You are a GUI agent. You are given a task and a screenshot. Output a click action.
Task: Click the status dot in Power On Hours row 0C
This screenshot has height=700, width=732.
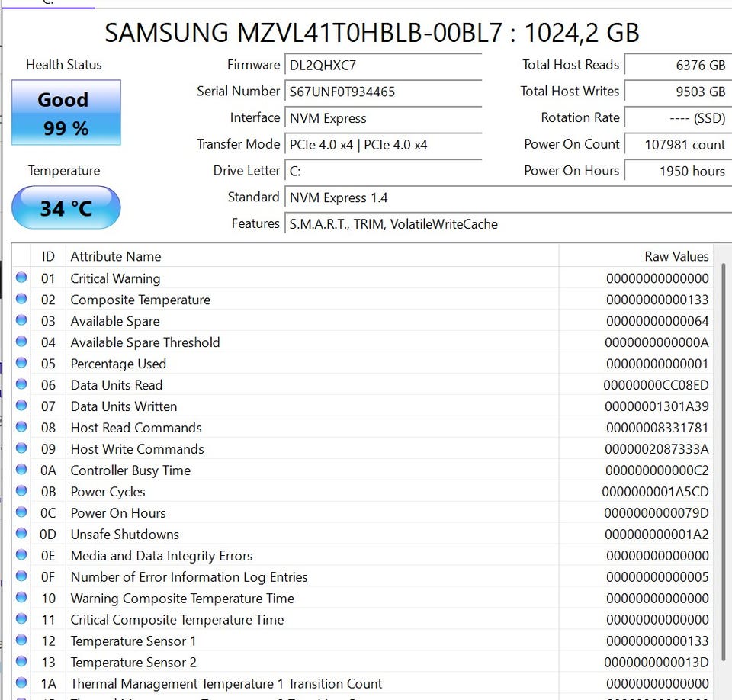[x=21, y=512]
